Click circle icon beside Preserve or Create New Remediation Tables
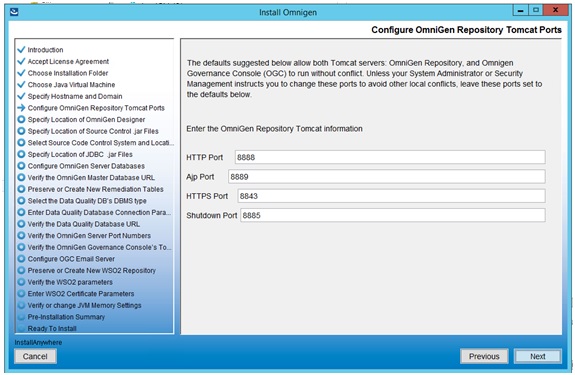Image resolution: width=575 pixels, height=375 pixels. [x=21, y=189]
